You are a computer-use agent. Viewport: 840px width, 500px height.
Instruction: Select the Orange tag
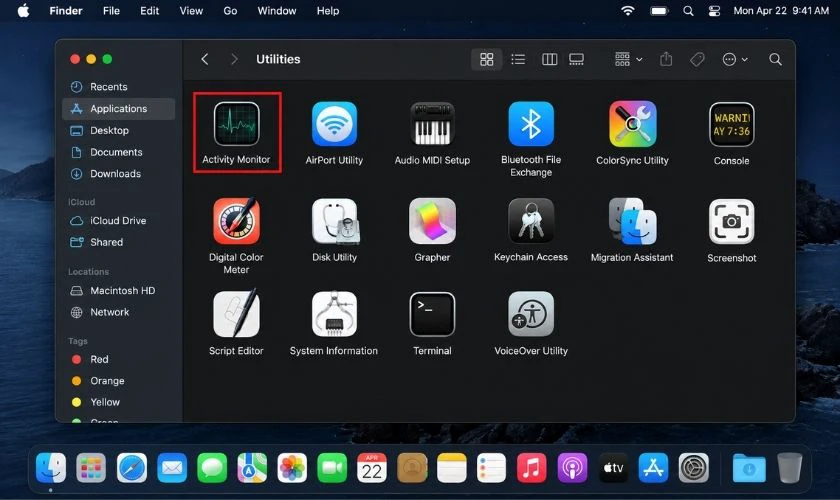119,380
